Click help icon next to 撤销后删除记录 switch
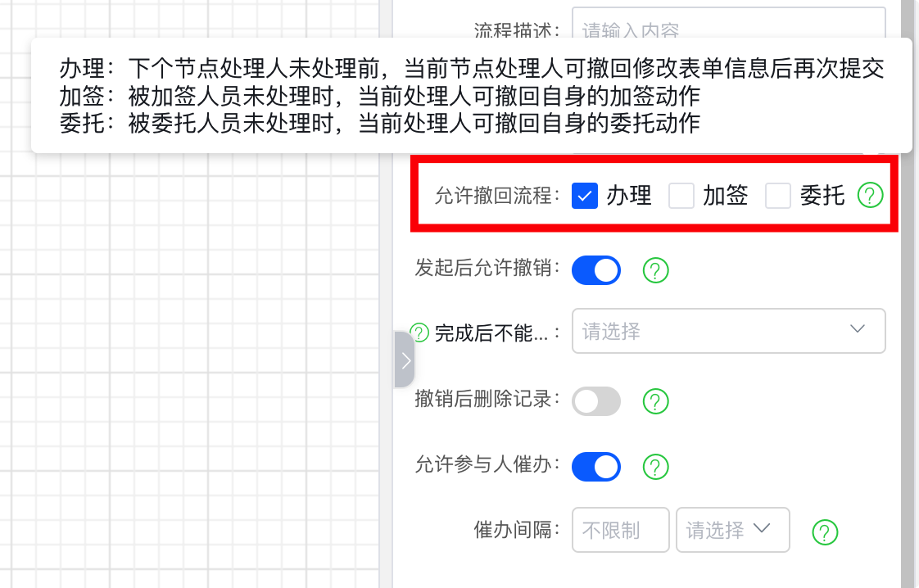 [656, 401]
